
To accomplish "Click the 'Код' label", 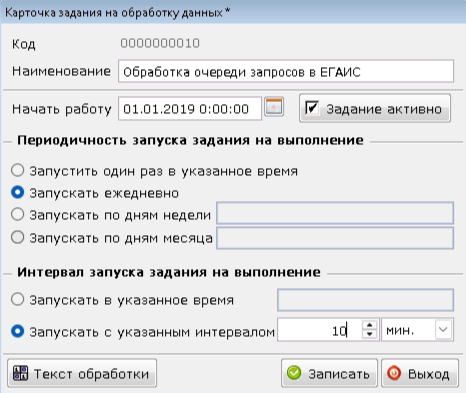I will pos(24,44).
